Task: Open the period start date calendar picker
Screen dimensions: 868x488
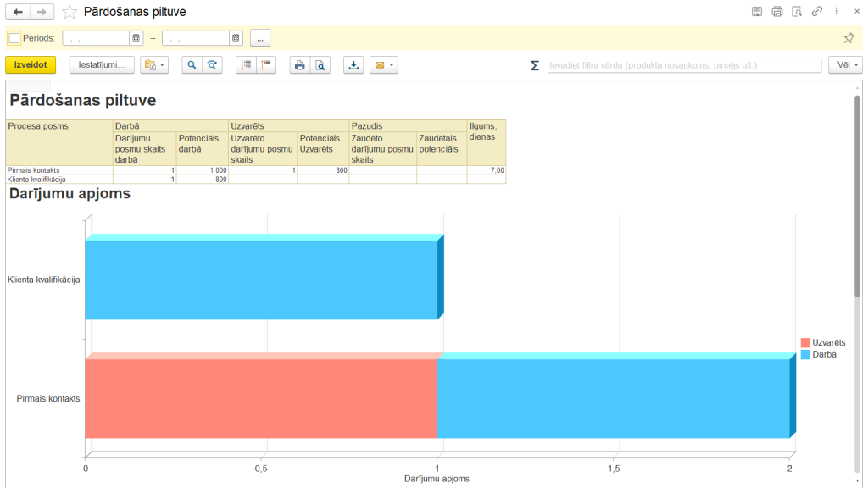Action: point(136,38)
